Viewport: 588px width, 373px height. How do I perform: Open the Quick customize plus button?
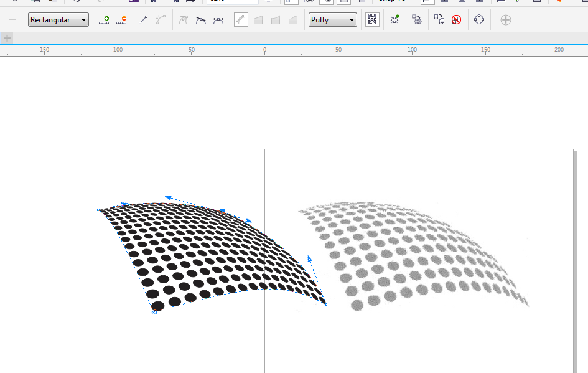(x=505, y=20)
